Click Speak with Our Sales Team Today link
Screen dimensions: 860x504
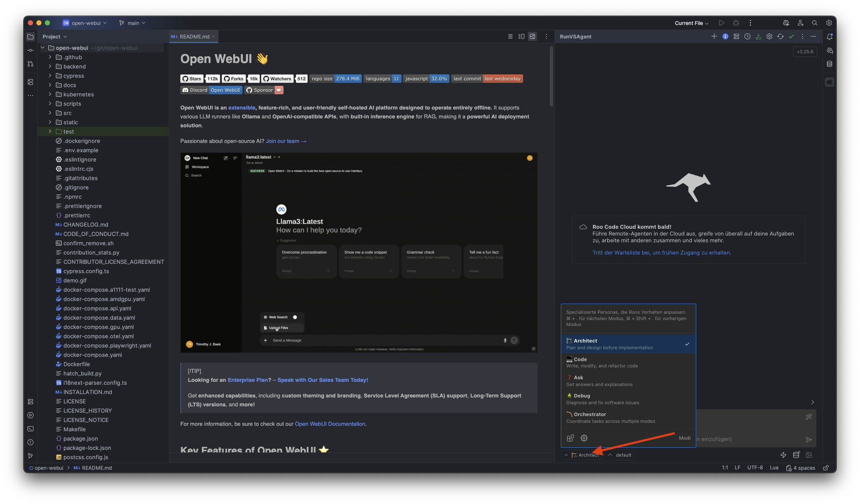point(322,380)
